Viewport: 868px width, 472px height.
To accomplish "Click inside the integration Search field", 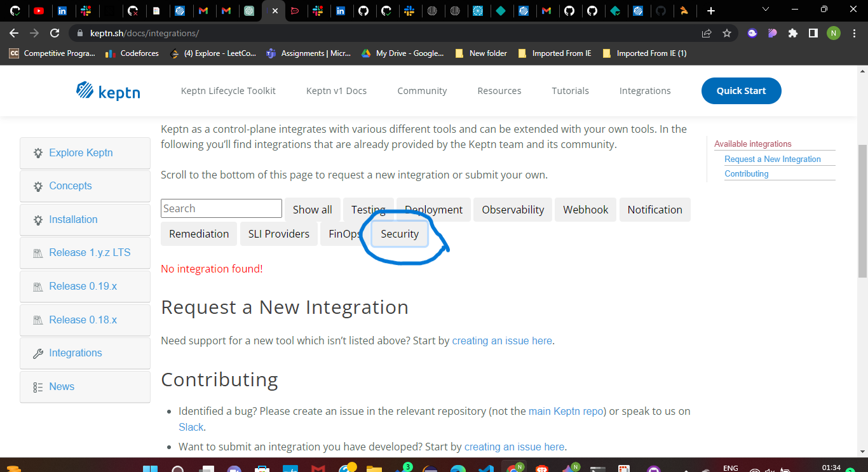I will tap(221, 208).
